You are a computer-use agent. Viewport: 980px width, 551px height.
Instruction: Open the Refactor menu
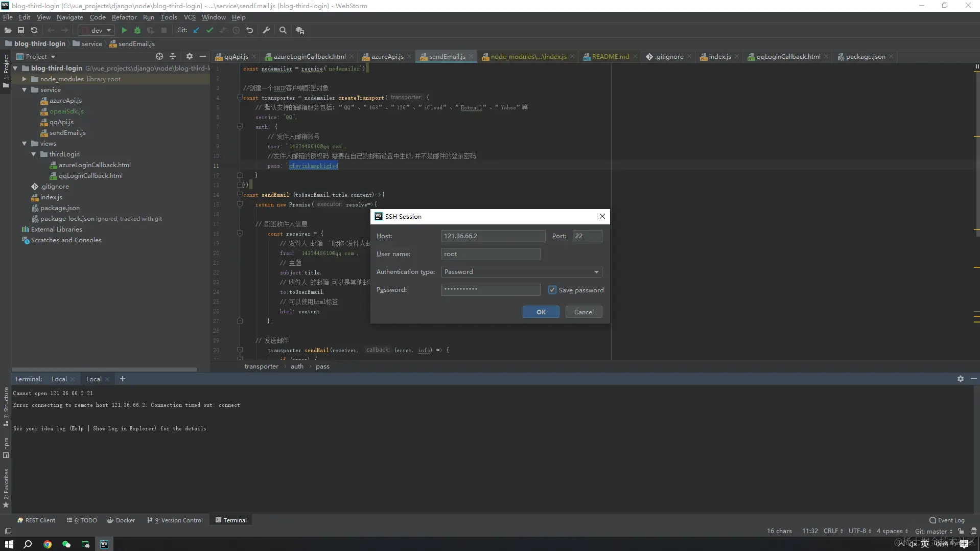point(124,17)
